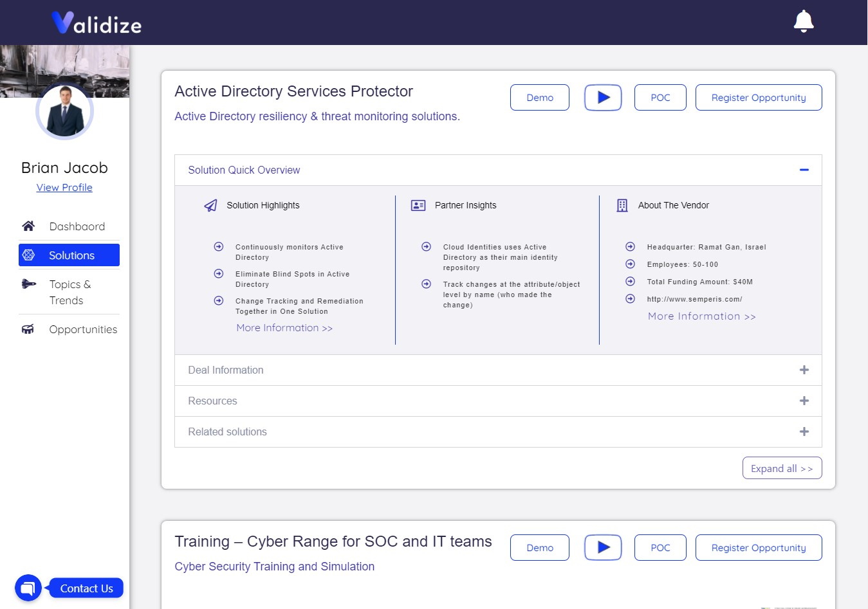
Task: Click the About The Vendor building icon
Action: [622, 206]
